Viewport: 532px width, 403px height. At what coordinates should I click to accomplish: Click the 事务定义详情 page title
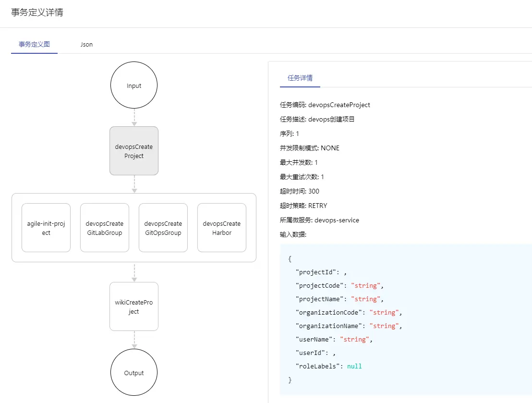tap(37, 12)
